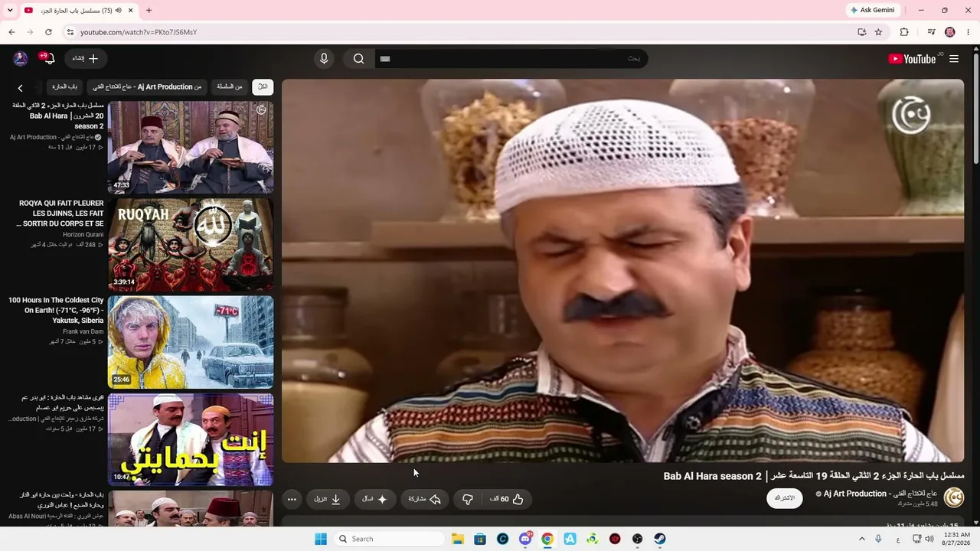Show more filter chips with arrow
This screenshot has height=551, width=980.
pos(20,88)
